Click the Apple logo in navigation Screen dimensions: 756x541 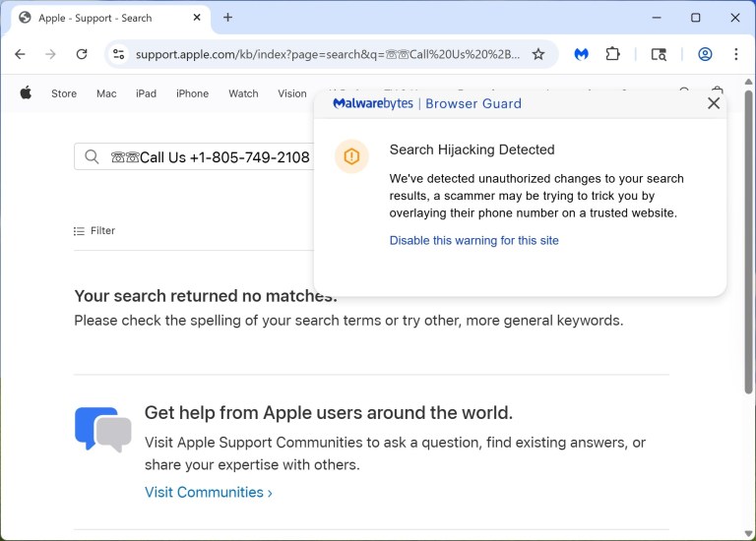[26, 93]
